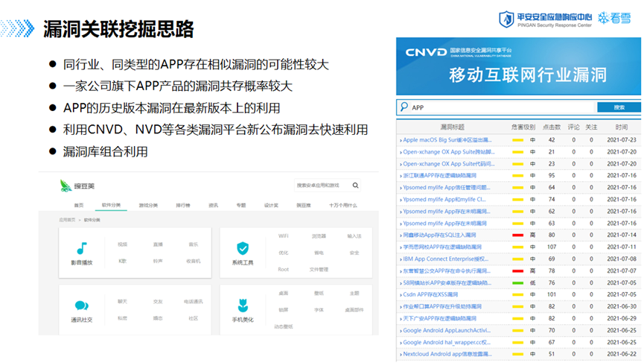The width and height of the screenshot is (644, 363).
Task: Click the date 2021-06-22
Action: [x=622, y=354]
